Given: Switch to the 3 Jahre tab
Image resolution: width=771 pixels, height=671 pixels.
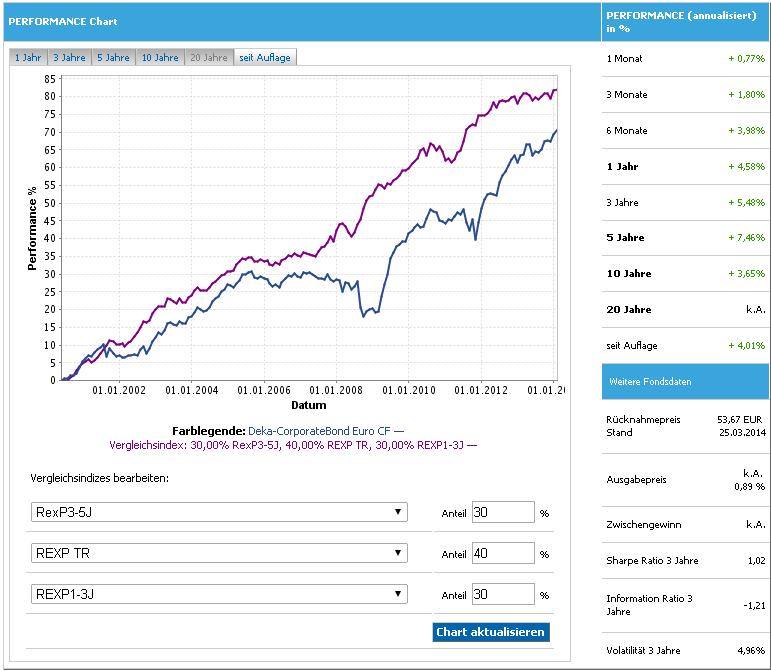Looking at the screenshot, I should 69,58.
